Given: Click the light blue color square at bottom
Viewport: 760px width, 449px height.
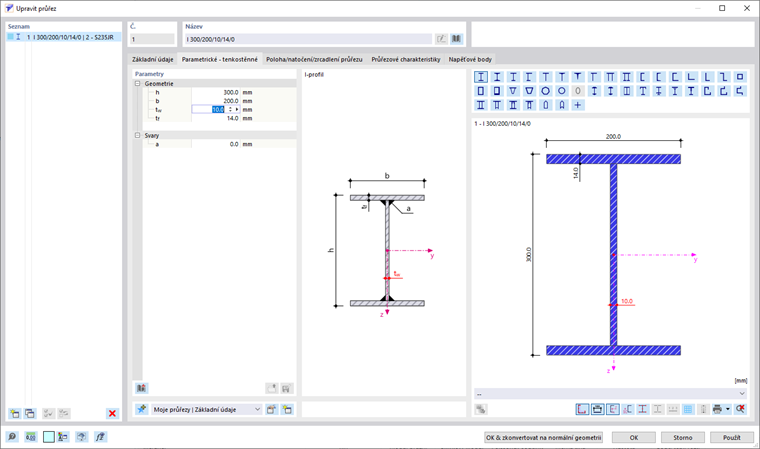Looking at the screenshot, I should tap(49, 437).
